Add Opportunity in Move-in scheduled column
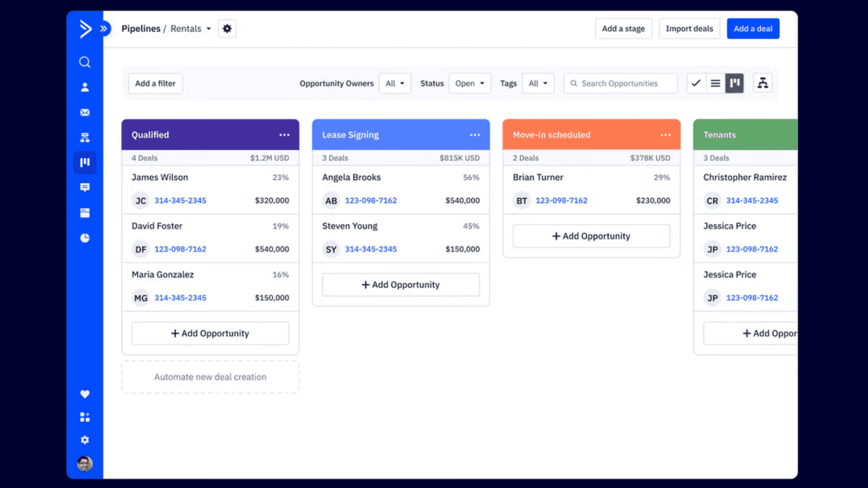The image size is (868, 488). 591,236
